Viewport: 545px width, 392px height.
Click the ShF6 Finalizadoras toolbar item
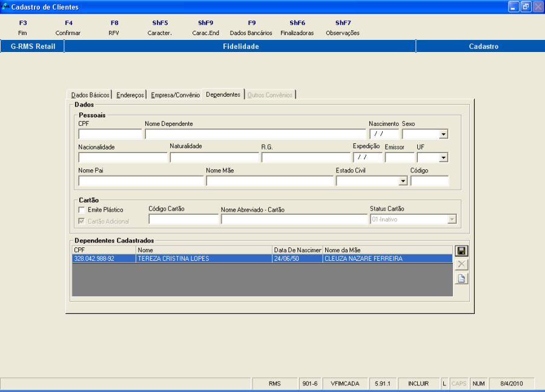[297, 28]
